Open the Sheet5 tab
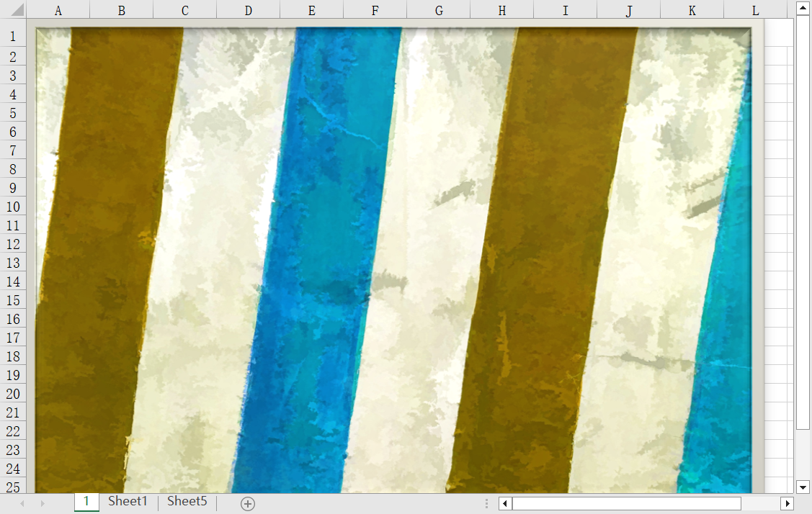This screenshot has width=812, height=514. (x=187, y=502)
